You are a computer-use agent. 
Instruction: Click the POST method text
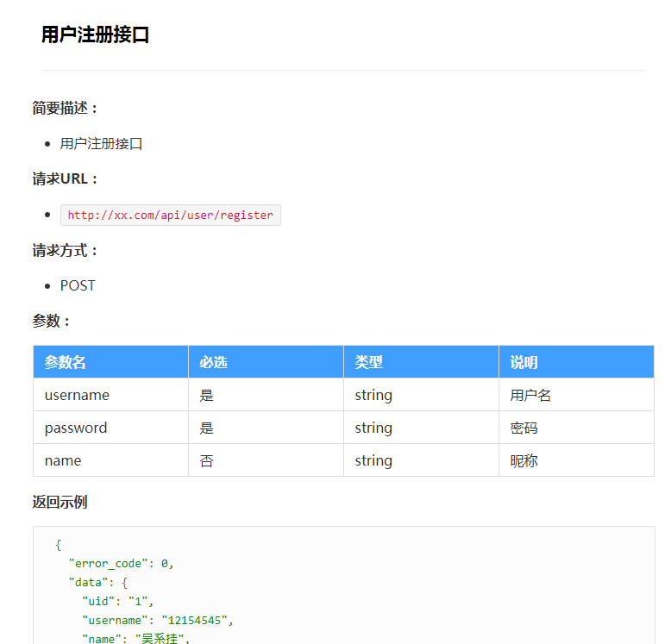coord(78,285)
